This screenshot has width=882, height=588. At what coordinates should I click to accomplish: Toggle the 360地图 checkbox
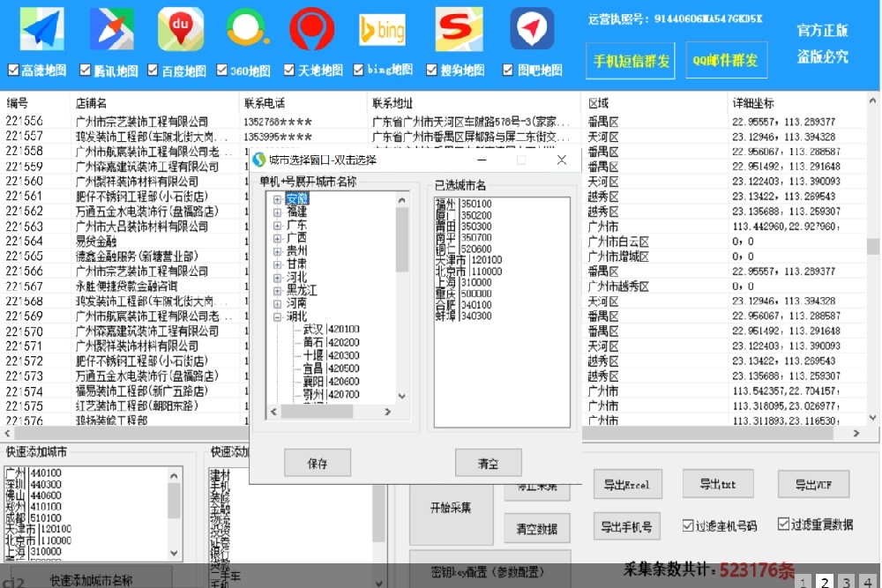[221, 70]
